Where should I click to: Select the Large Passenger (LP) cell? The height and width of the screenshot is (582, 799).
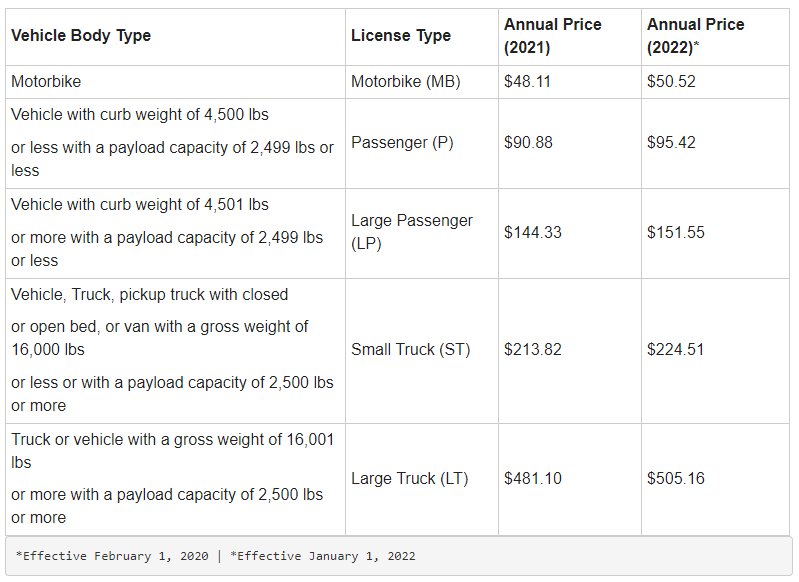(422, 233)
